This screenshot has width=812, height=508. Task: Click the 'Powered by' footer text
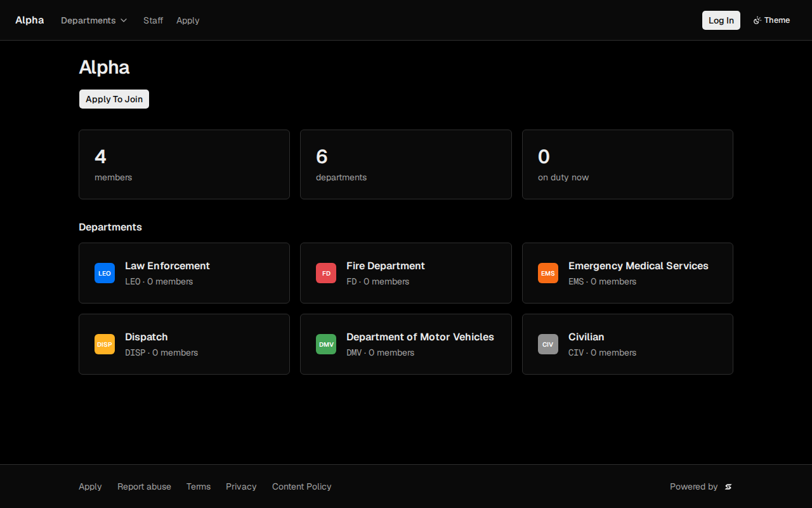(694, 486)
